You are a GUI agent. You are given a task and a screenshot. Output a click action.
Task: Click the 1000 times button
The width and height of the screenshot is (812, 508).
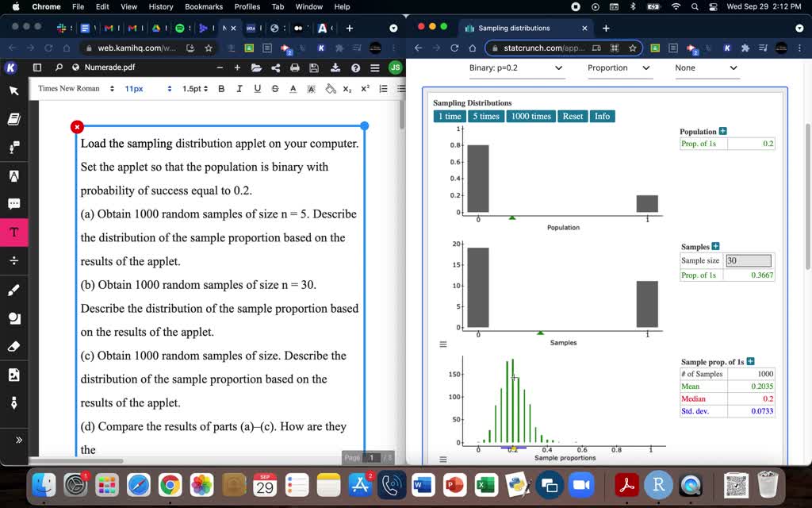tap(530, 116)
